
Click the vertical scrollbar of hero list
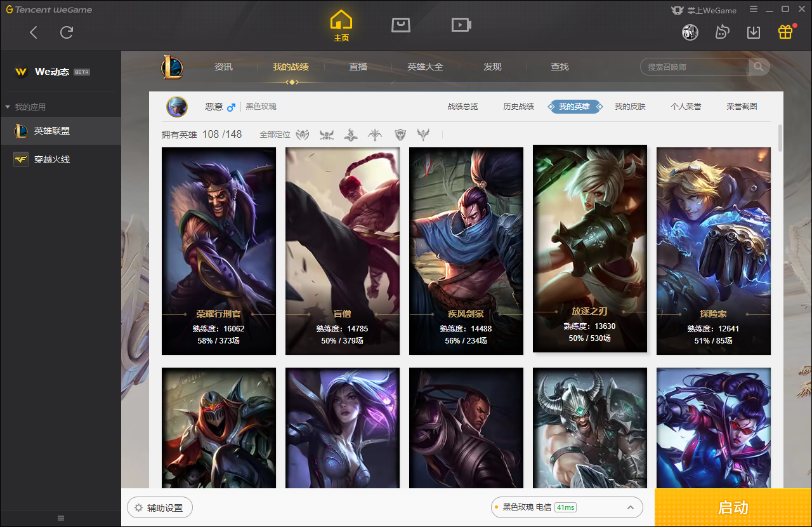[780, 138]
